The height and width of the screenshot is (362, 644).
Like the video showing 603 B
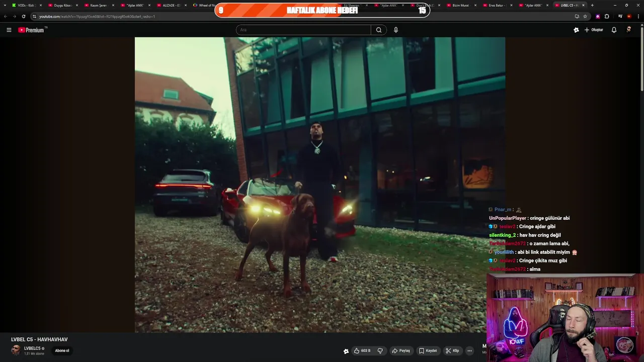362,351
